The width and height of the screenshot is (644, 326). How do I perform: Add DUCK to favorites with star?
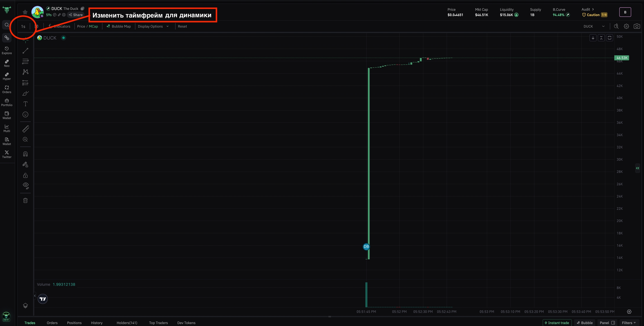25,12
